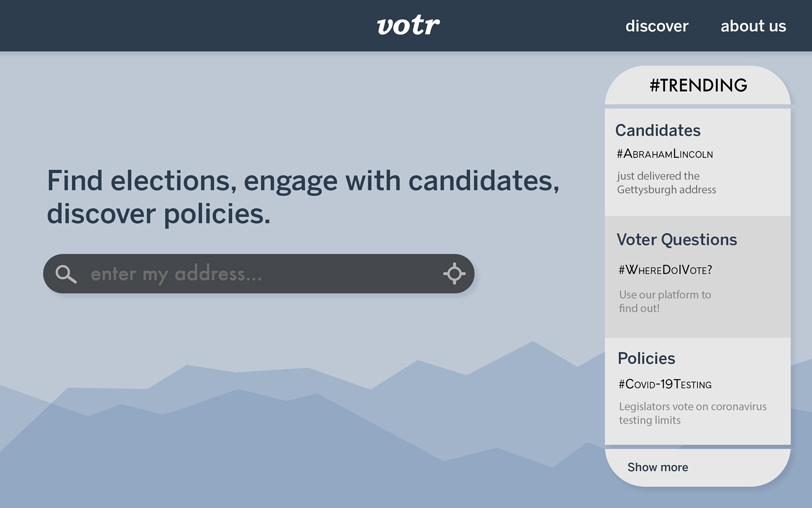This screenshot has height=508, width=812.
Task: Click the #TRENDING panel header
Action: click(698, 86)
